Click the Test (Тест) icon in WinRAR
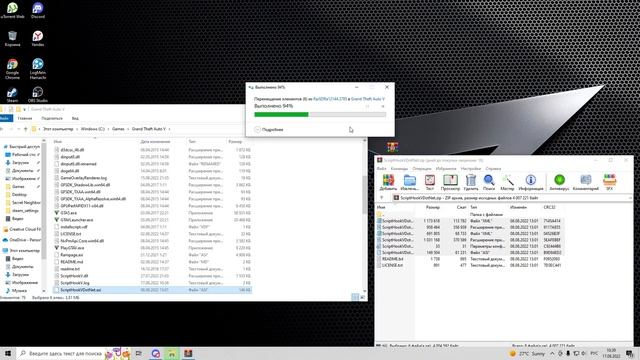The height and width of the screenshot is (360, 640). click(430, 182)
